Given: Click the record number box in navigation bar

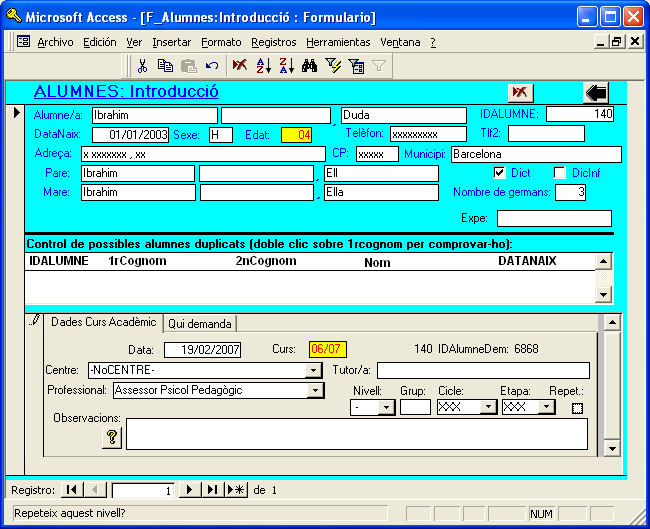Looking at the screenshot, I should pos(143,490).
